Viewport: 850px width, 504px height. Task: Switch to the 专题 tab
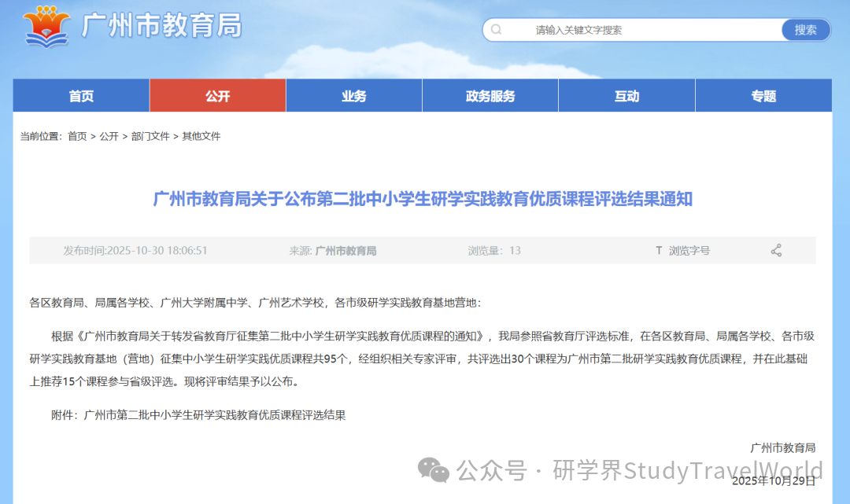763,95
